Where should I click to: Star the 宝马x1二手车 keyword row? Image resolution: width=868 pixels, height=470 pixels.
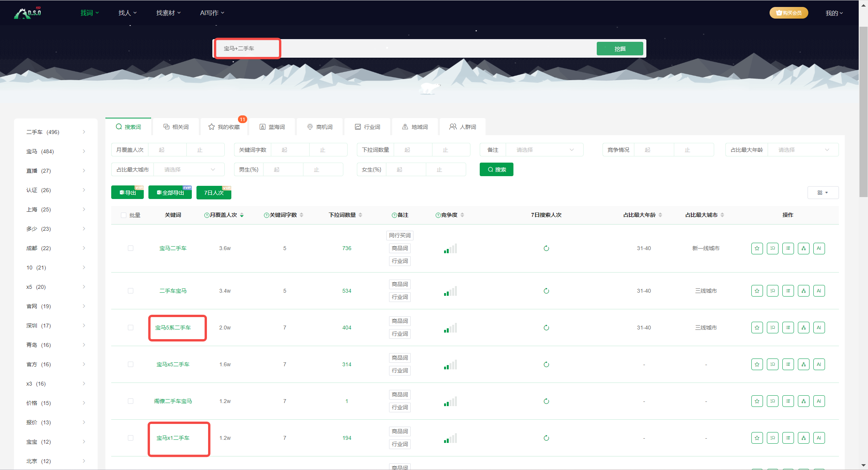click(757, 438)
